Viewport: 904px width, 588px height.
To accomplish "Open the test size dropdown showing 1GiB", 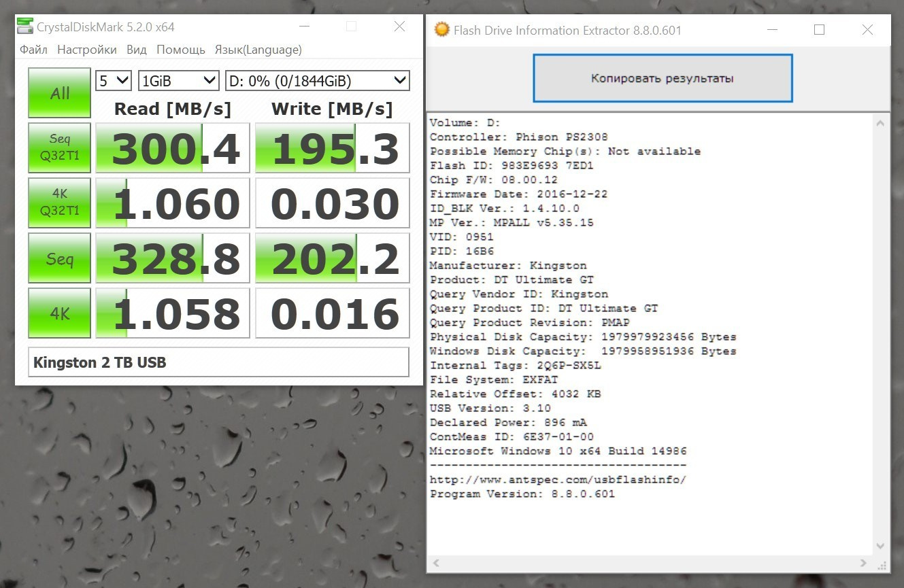I will [178, 81].
